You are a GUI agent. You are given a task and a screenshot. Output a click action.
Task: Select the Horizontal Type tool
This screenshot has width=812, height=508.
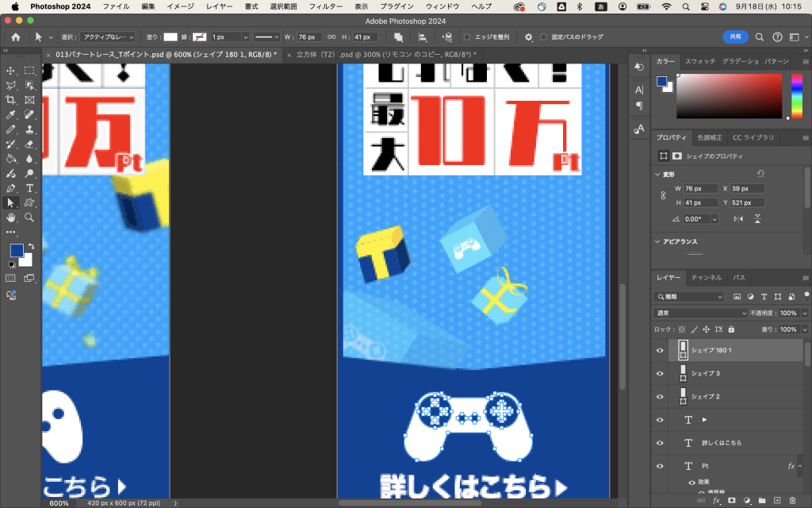click(x=29, y=188)
